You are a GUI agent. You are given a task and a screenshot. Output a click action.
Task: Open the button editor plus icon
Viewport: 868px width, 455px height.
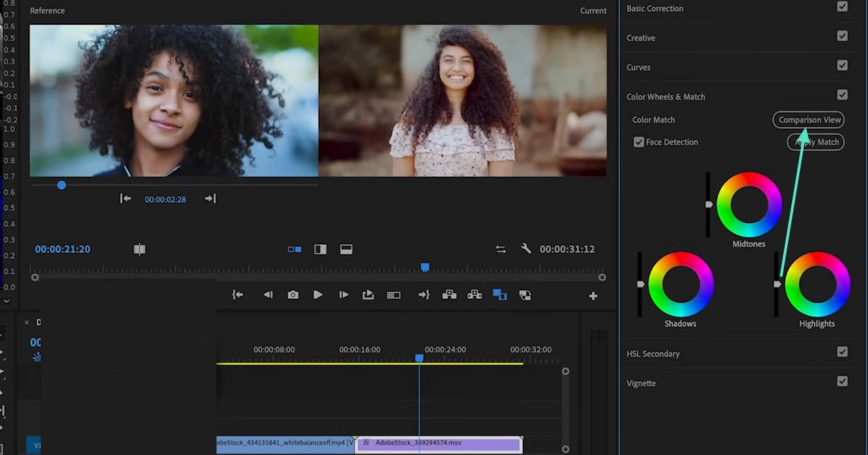593,296
